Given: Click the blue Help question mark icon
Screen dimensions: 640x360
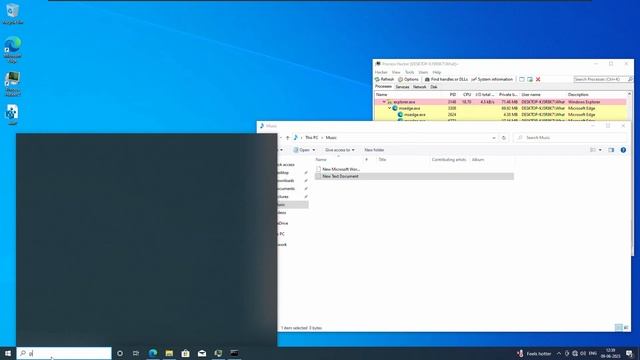Looking at the screenshot, I should pyautogui.click(x=623, y=150).
